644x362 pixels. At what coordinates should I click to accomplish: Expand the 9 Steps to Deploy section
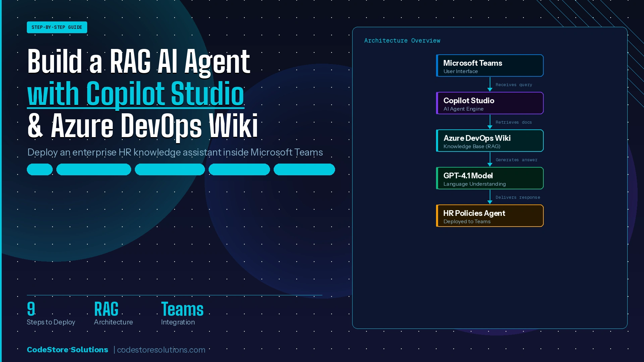tap(51, 313)
